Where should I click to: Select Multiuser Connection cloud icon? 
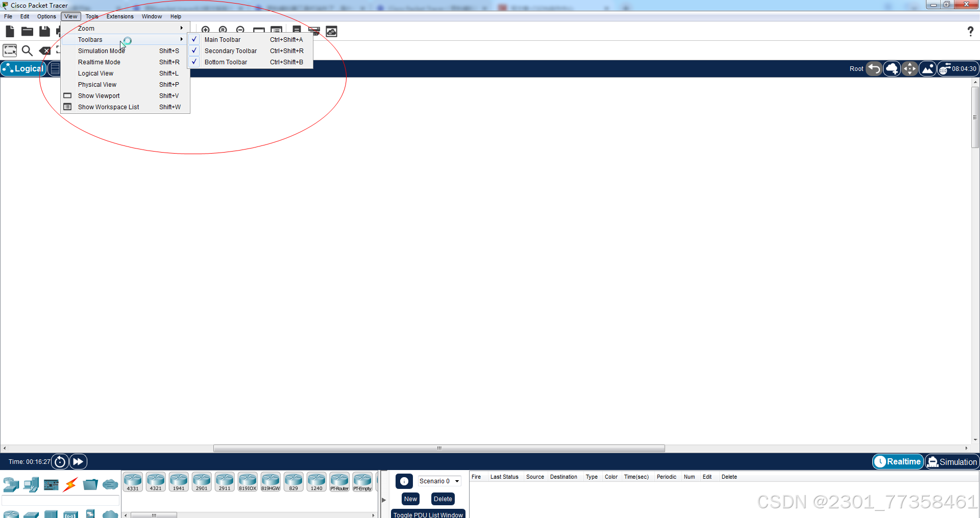pyautogui.click(x=110, y=484)
